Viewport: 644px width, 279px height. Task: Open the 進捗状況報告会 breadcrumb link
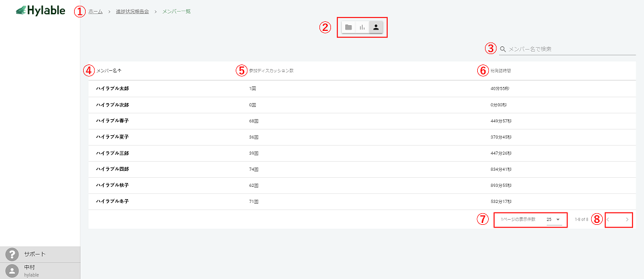click(133, 12)
